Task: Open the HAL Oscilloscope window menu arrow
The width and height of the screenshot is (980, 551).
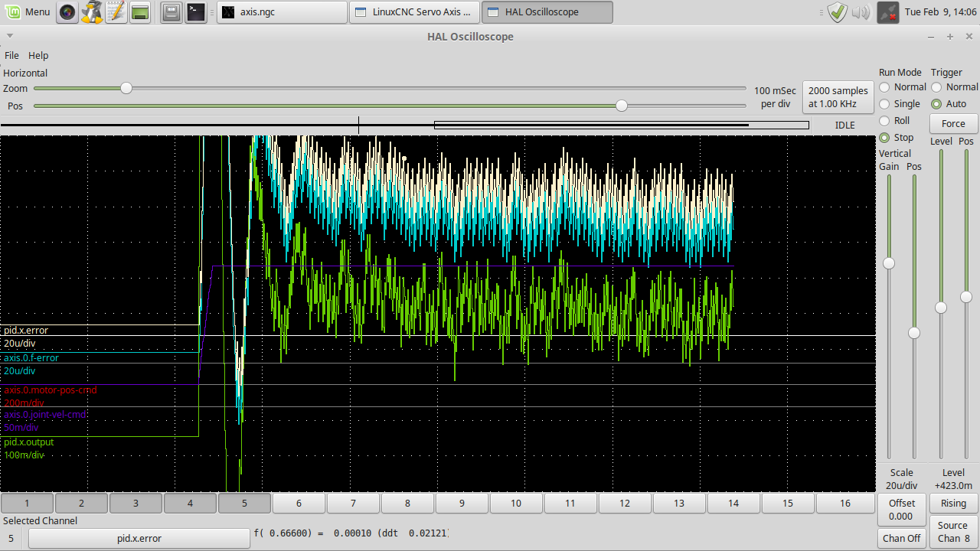Action: (9, 36)
